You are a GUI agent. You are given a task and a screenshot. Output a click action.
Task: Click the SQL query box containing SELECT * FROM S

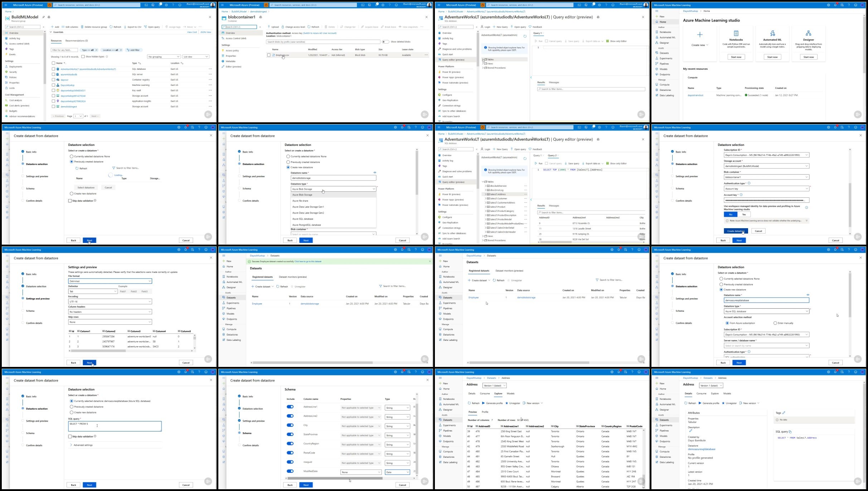[x=115, y=426]
